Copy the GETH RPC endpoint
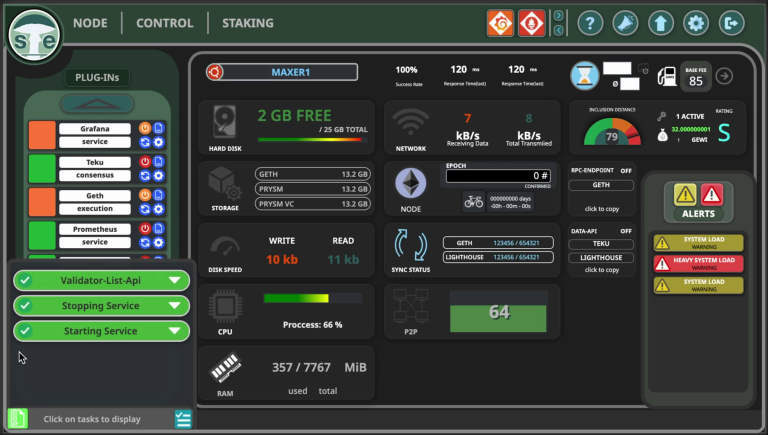This screenshot has height=435, width=768. [601, 185]
